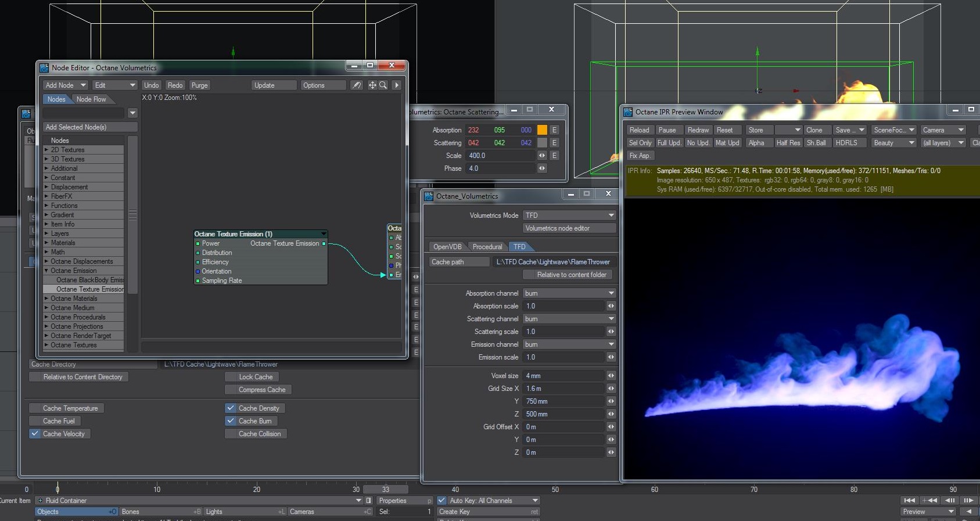Select the Octane Texture Emission tree item
The width and height of the screenshot is (980, 521).
[x=89, y=289]
